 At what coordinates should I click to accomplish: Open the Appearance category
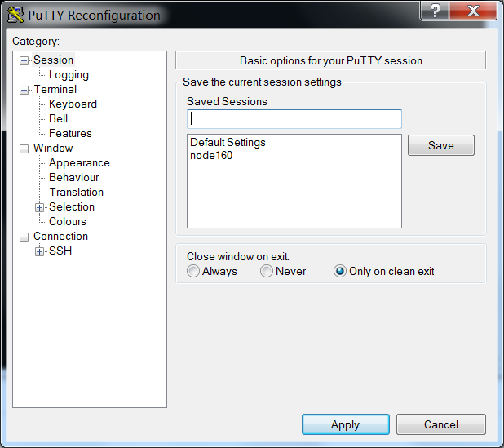[x=79, y=162]
